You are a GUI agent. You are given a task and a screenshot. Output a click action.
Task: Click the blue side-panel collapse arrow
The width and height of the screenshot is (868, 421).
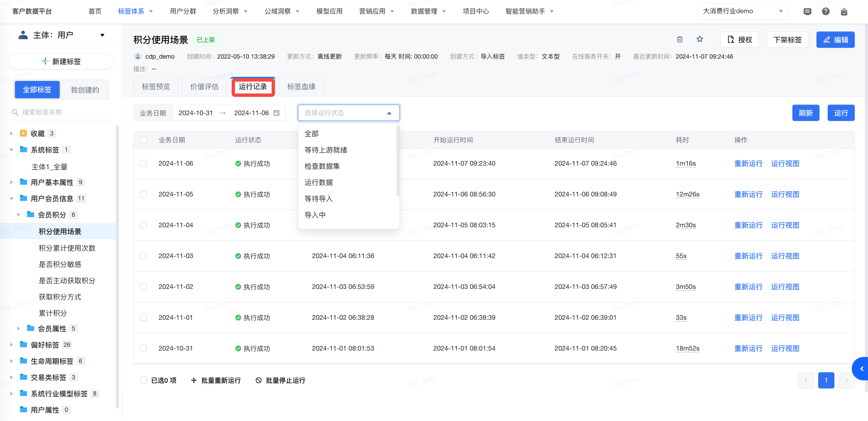(x=861, y=369)
